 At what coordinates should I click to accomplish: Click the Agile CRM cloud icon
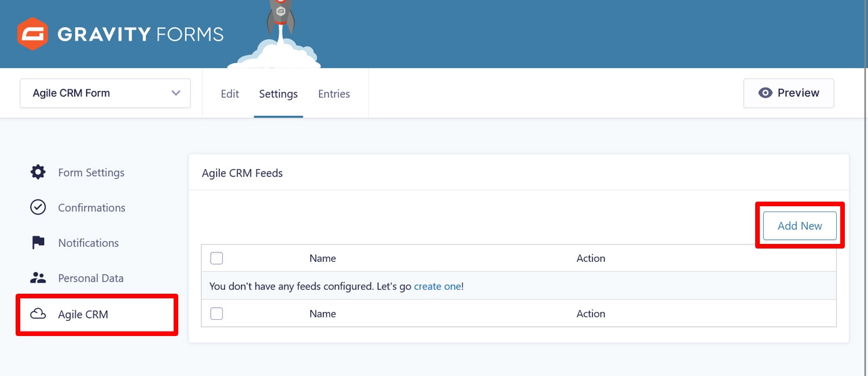point(38,314)
